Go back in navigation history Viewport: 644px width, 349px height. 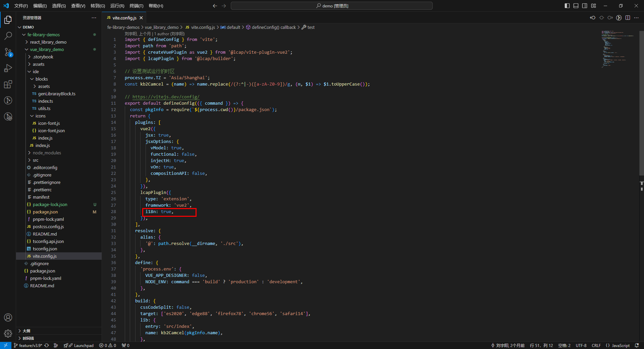coord(215,6)
